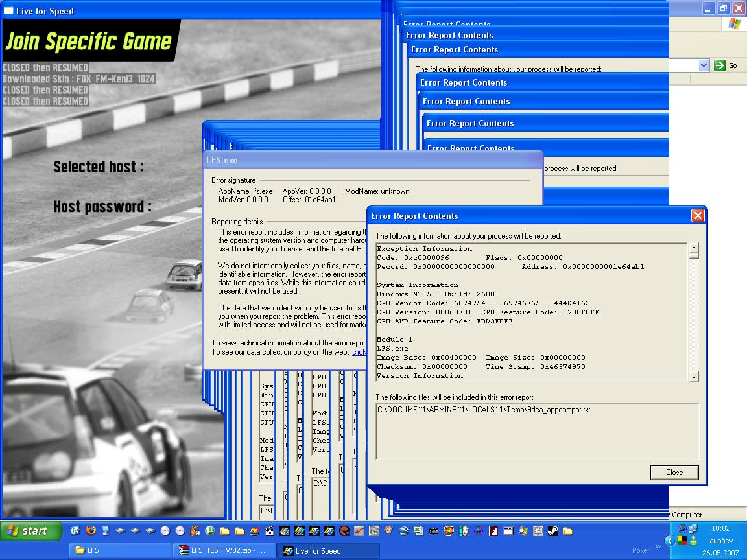Switch to Live for Speed taskbar button
Image resolution: width=747 pixels, height=560 pixels.
click(327, 550)
